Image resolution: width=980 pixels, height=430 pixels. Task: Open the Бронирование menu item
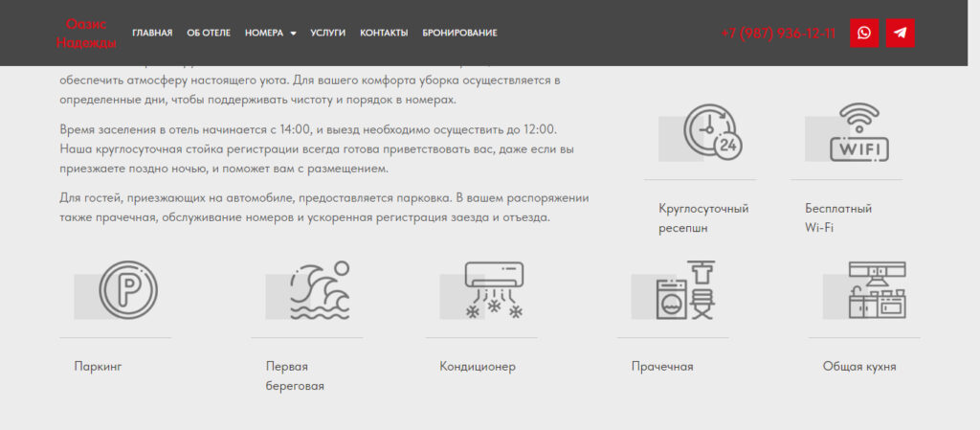pos(460,33)
